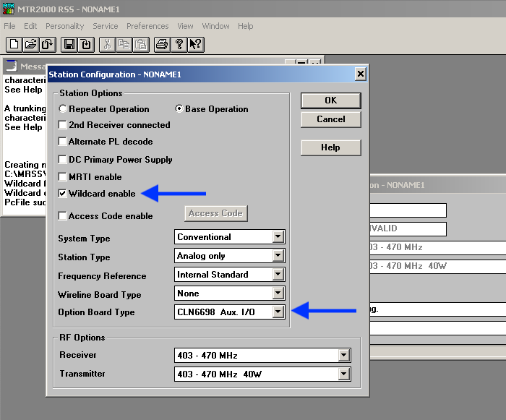Viewport: 506px width, 420px height.
Task: Click background window '03 - 470 MHz 40W' field
Action: pyautogui.click(x=437, y=266)
